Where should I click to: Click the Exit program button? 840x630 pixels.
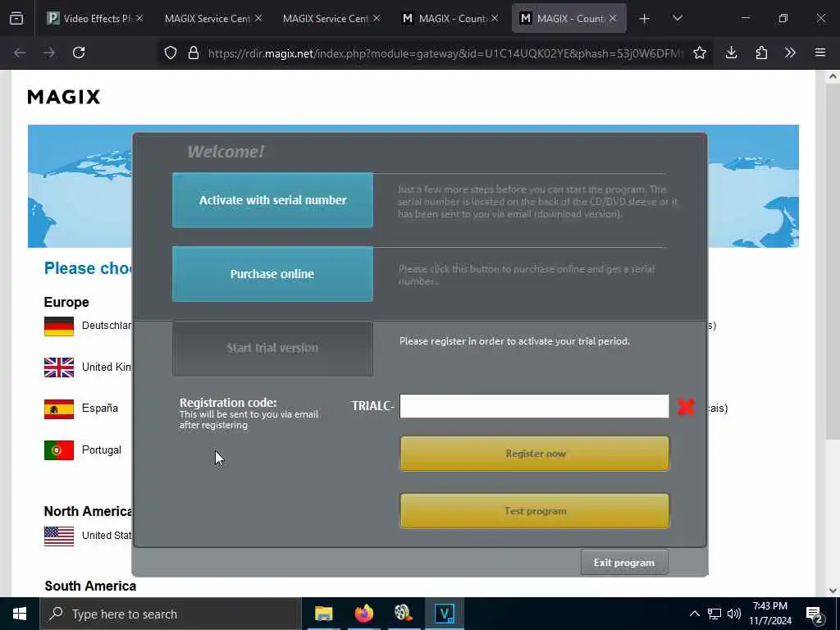click(x=624, y=563)
